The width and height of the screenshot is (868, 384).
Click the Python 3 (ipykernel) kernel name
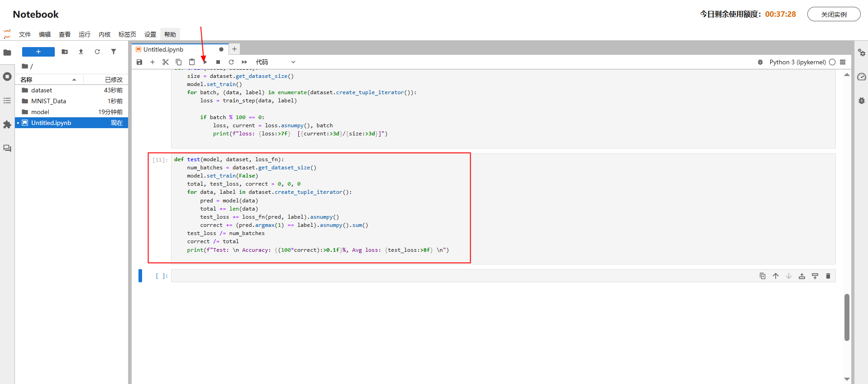point(797,62)
